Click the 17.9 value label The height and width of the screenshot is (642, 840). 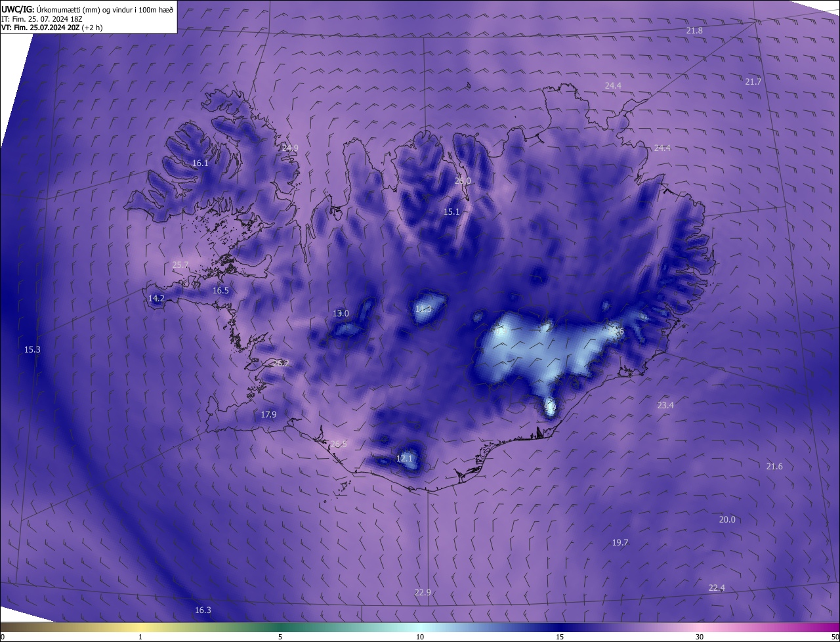pyautogui.click(x=268, y=414)
